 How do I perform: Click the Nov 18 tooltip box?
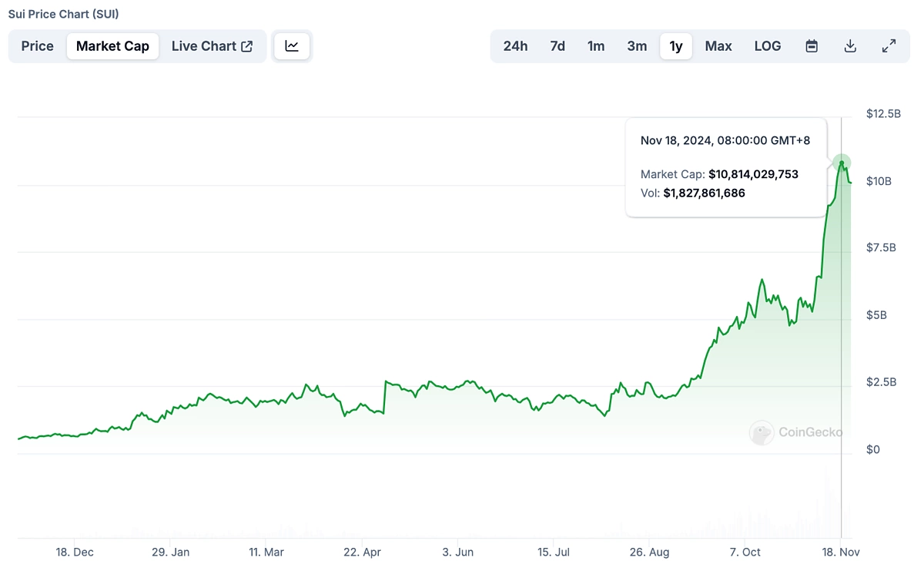(725, 166)
